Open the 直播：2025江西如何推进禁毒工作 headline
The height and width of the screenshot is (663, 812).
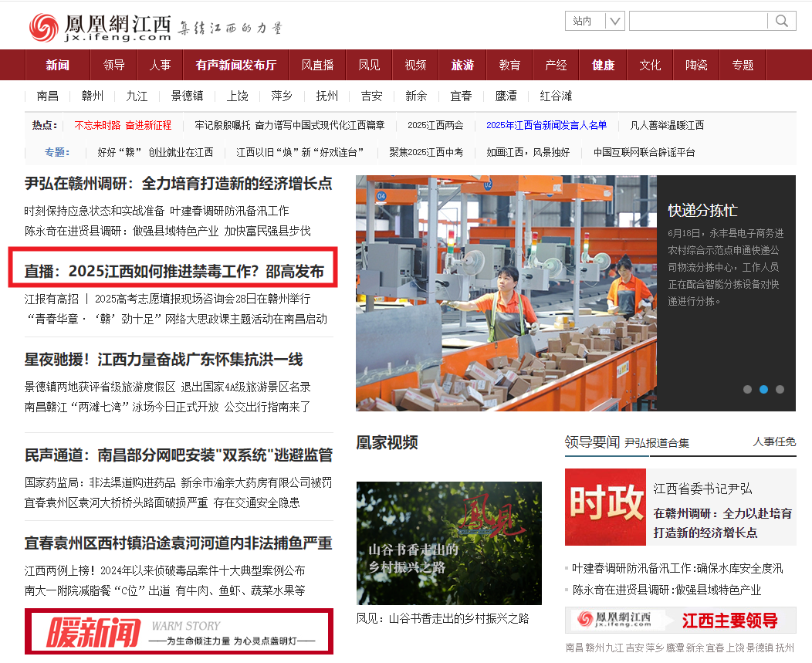(174, 272)
